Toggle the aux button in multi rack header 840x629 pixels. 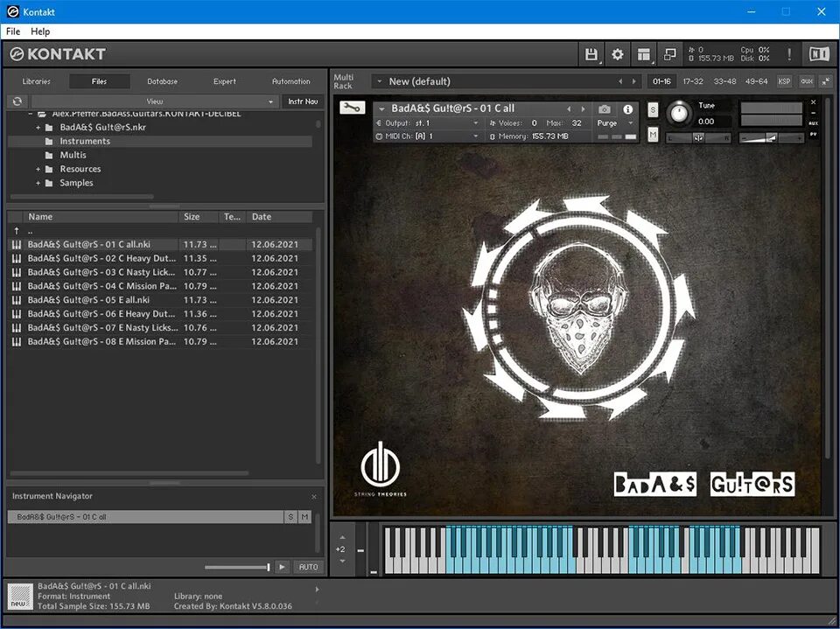tap(807, 81)
